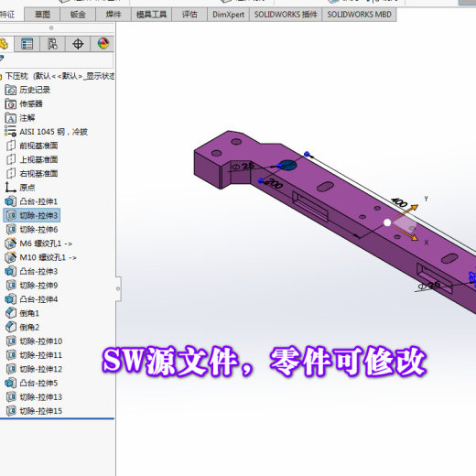The width and height of the screenshot is (476, 476).
Task: Click the M6 螺纹孔1 hole wizard icon
Action: 11,243
